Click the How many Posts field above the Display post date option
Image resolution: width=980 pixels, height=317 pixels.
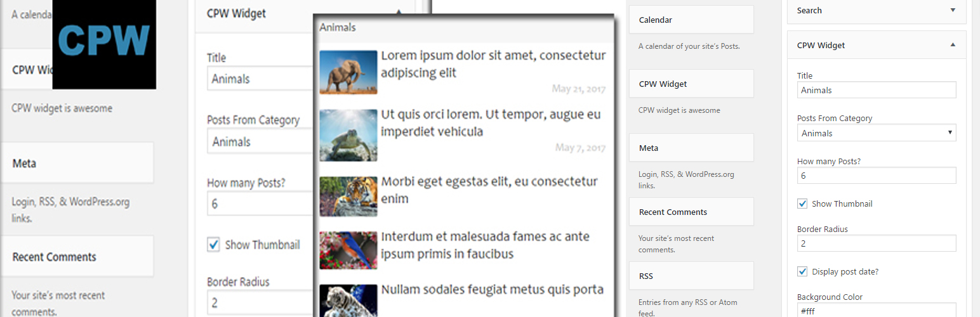tap(877, 176)
